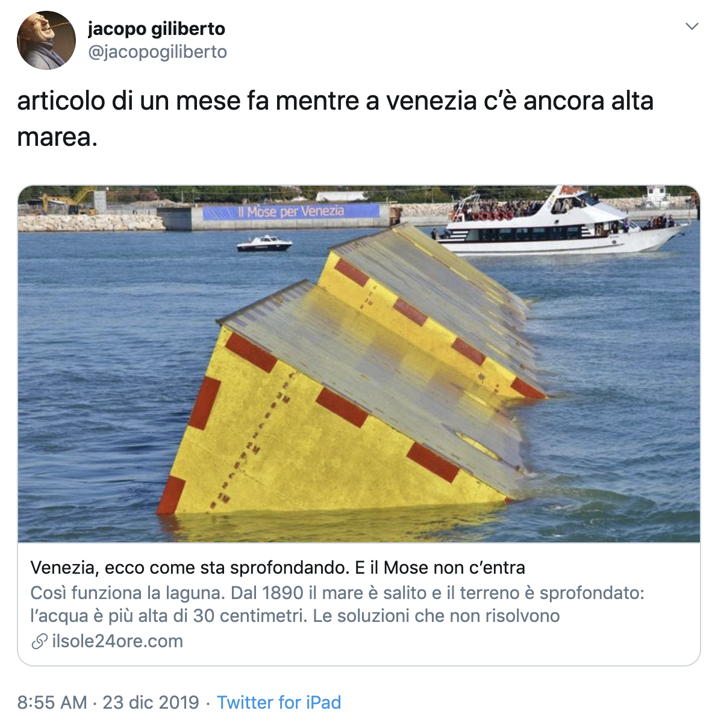Click the 8:55 AM timestamp
Screen dimensions: 718x728
[52, 703]
